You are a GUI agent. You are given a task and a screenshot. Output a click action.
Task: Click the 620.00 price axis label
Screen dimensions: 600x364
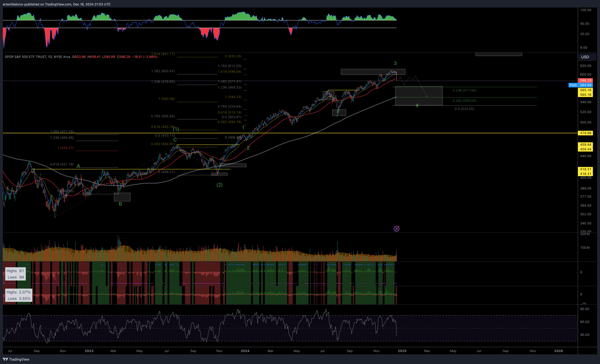pos(586,66)
